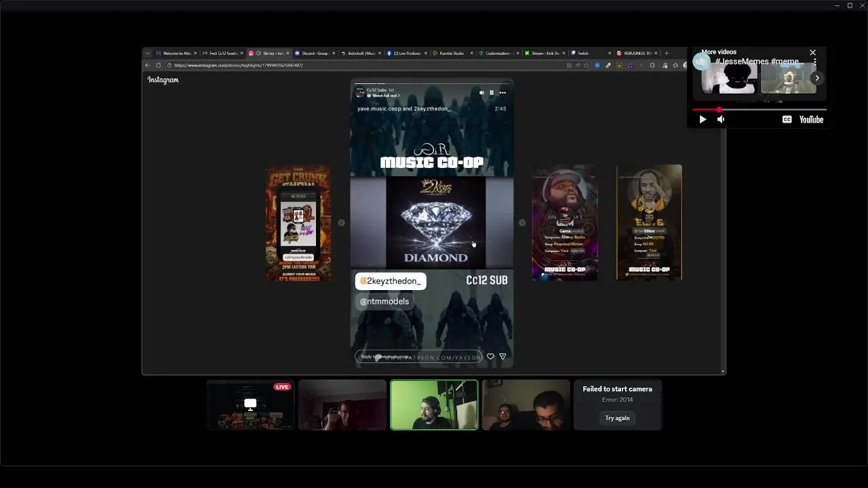Open the Cc12 Subs highlight profile picture

tap(359, 92)
